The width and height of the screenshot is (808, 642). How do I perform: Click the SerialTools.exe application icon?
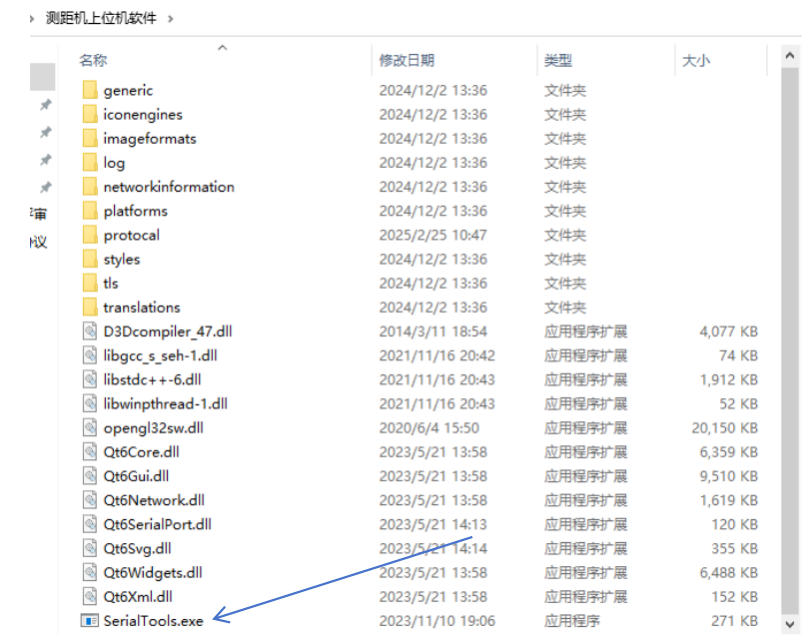point(89,621)
